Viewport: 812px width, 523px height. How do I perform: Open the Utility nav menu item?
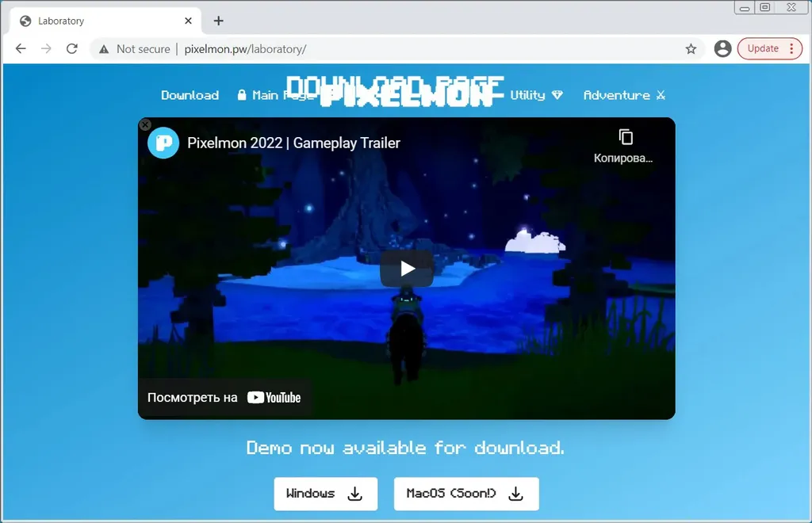click(x=535, y=95)
